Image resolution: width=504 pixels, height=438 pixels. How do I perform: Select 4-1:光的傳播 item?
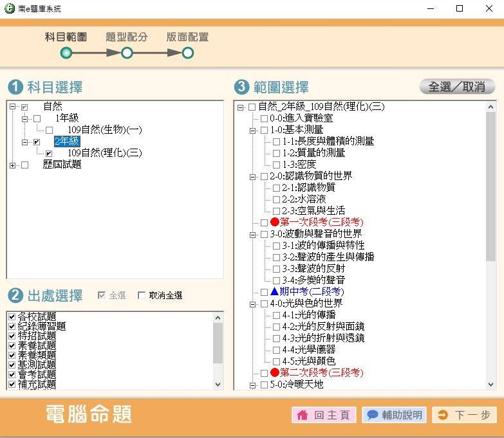point(309,315)
